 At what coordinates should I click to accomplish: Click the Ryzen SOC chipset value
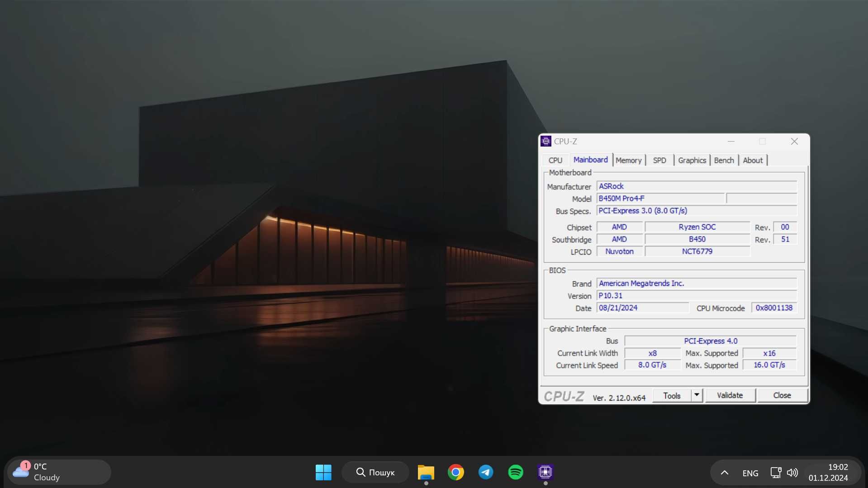point(697,227)
